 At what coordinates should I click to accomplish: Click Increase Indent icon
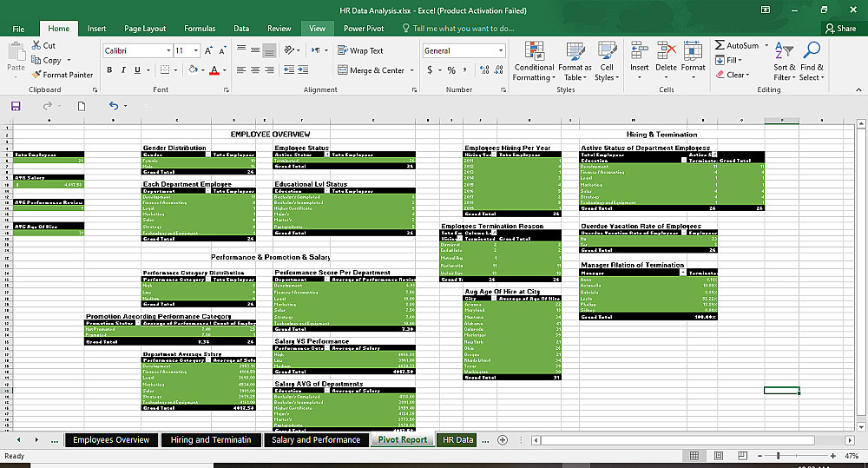click(x=303, y=69)
